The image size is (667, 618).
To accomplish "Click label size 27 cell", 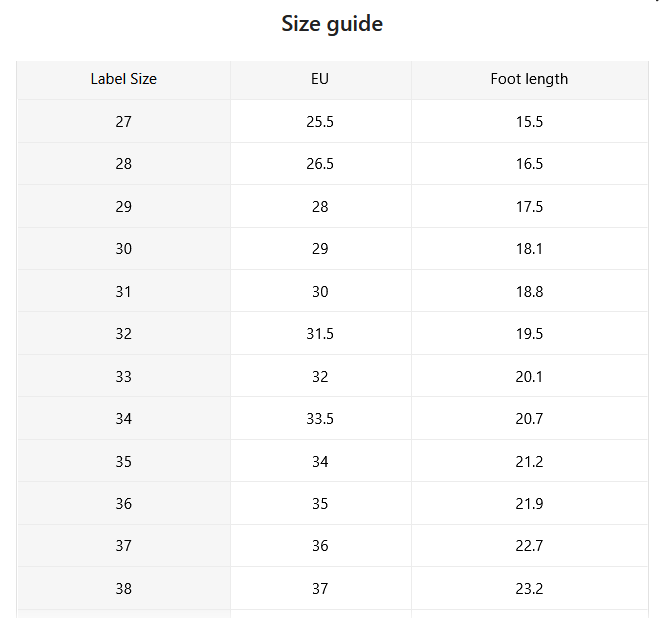I will [x=124, y=122].
